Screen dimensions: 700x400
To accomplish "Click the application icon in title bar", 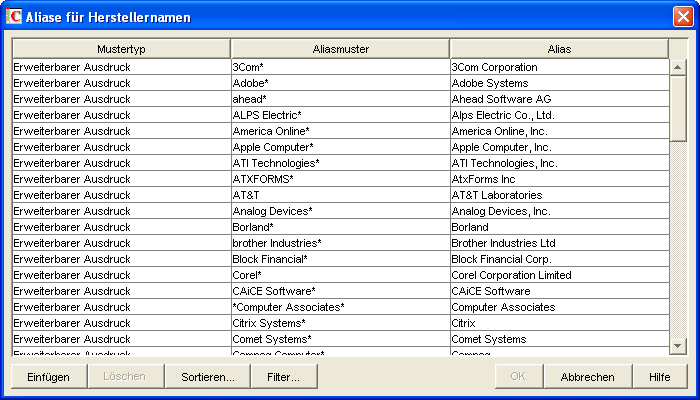I will point(15,16).
